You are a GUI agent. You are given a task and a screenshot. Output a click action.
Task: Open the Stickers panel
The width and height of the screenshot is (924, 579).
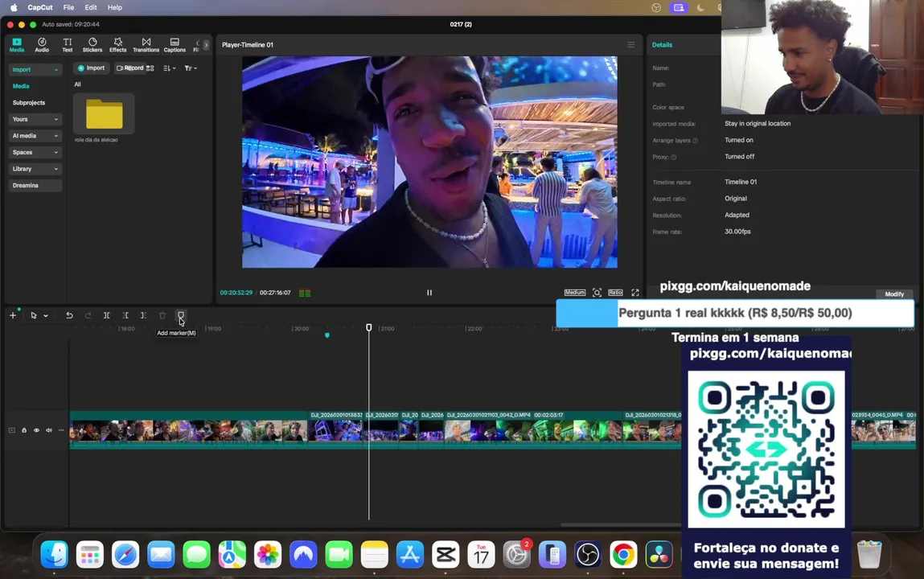point(92,45)
